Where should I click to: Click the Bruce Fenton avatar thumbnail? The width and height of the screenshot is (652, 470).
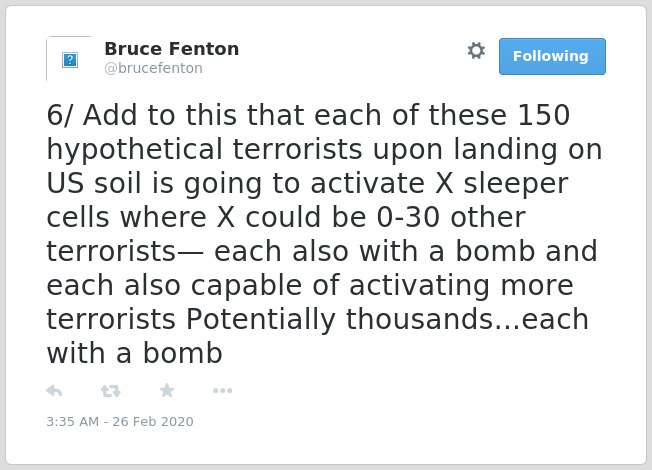69,59
